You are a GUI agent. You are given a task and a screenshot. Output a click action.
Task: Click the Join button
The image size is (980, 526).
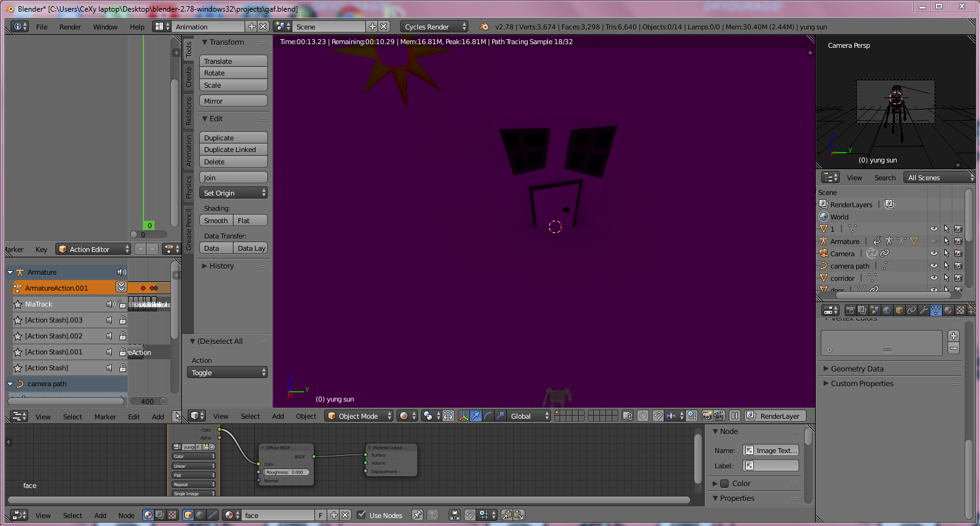tap(233, 177)
